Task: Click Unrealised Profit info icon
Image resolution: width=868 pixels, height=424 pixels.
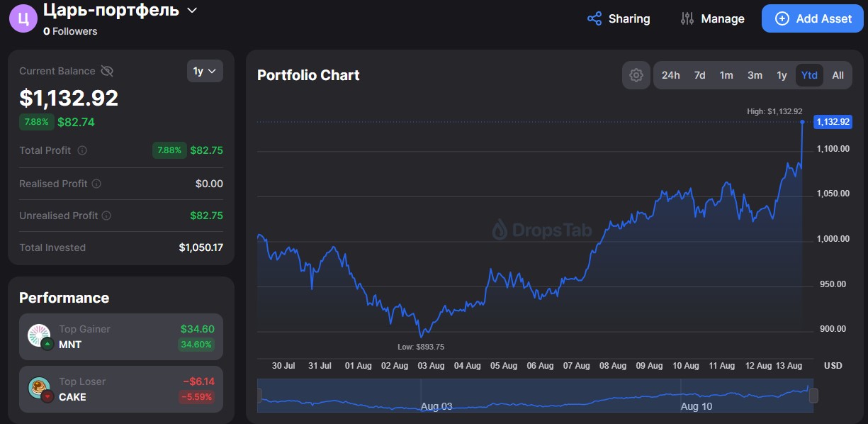Action: [x=106, y=216]
